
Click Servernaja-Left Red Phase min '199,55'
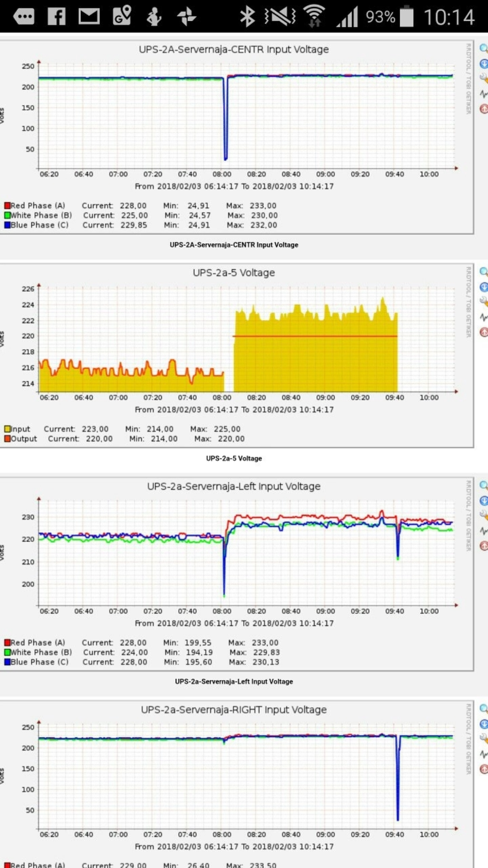click(x=198, y=643)
